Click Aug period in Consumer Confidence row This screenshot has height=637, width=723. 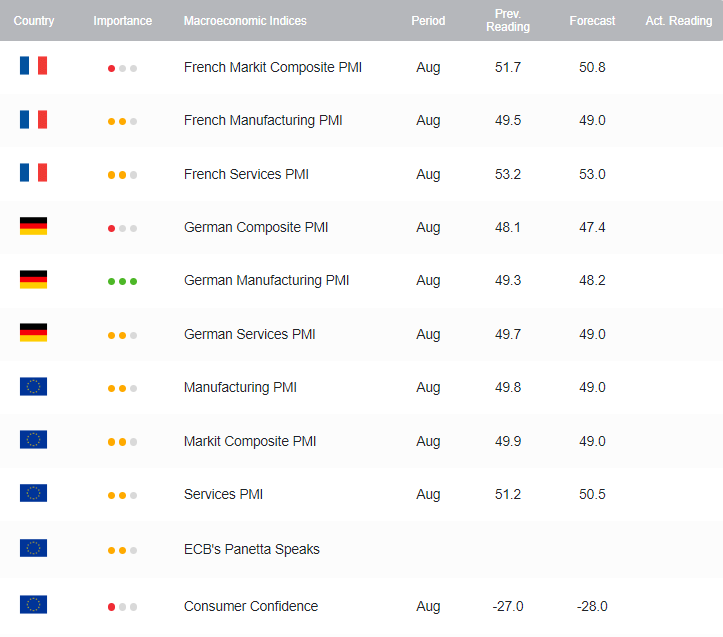click(428, 607)
